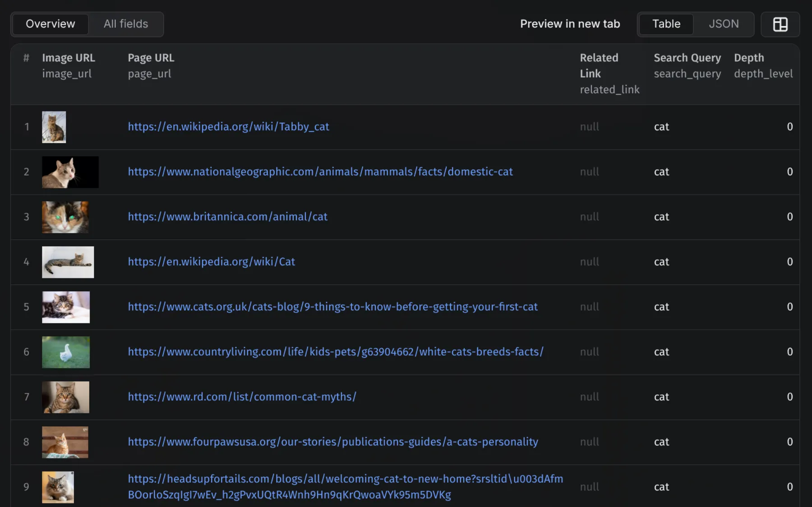This screenshot has width=812, height=507.
Task: Click the white cat on grass thumbnail
Action: click(x=66, y=352)
